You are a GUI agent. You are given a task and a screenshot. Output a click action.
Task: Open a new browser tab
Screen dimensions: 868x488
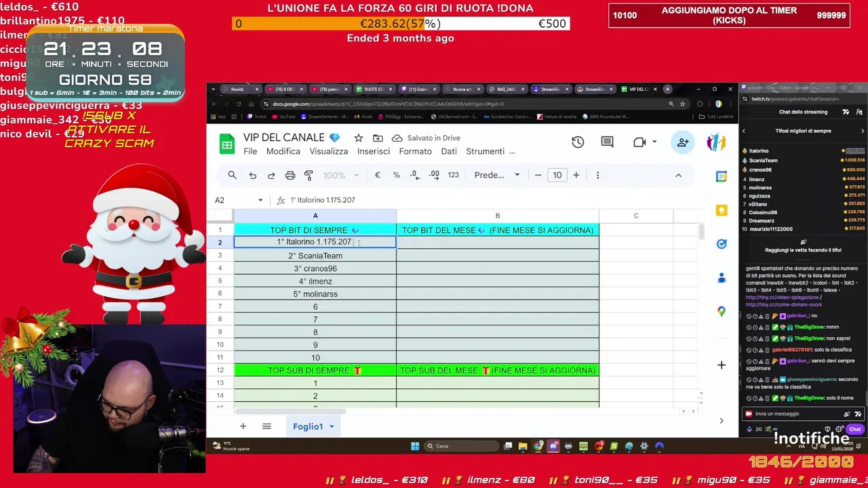click(x=667, y=89)
